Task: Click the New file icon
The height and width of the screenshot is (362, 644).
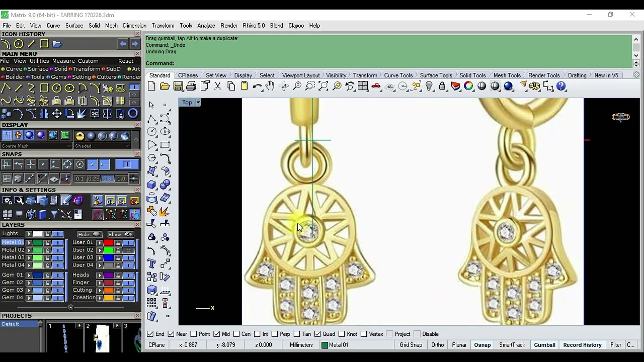Action: (x=151, y=86)
